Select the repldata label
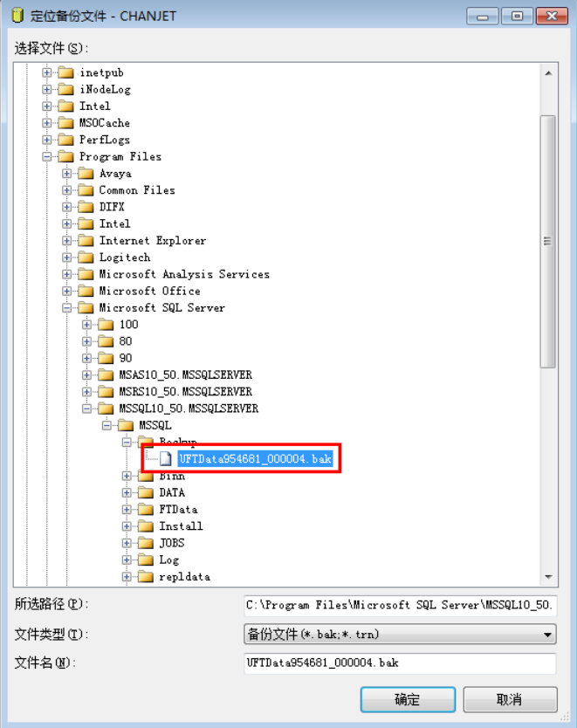This screenshot has height=728, width=577. 185,577
